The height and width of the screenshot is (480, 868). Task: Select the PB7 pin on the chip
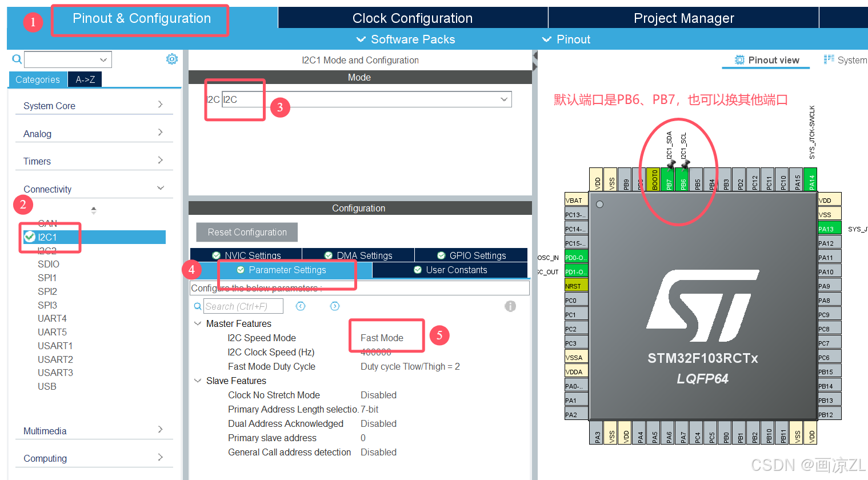coord(668,179)
